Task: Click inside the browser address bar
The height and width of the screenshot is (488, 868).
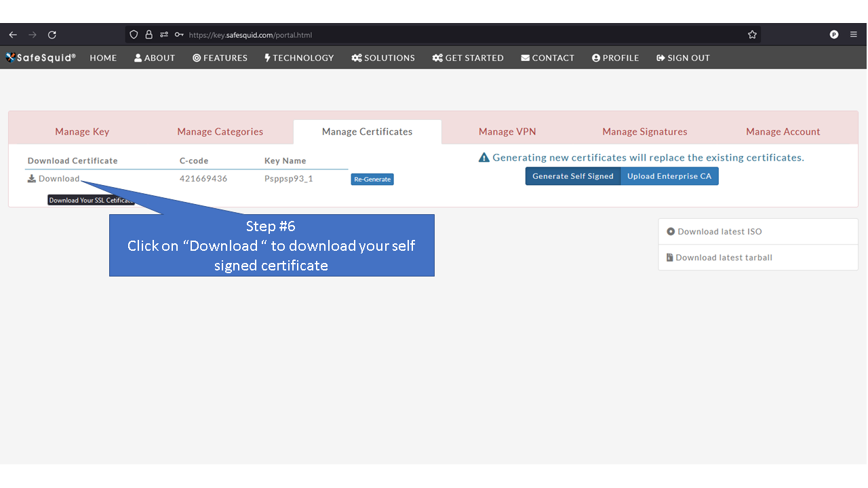Action: click(x=339, y=34)
